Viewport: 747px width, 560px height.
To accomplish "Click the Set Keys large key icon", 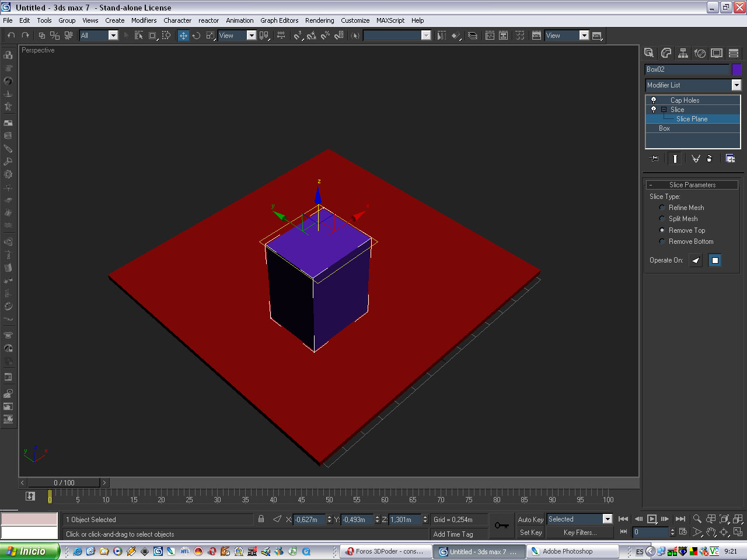I will click(x=501, y=525).
